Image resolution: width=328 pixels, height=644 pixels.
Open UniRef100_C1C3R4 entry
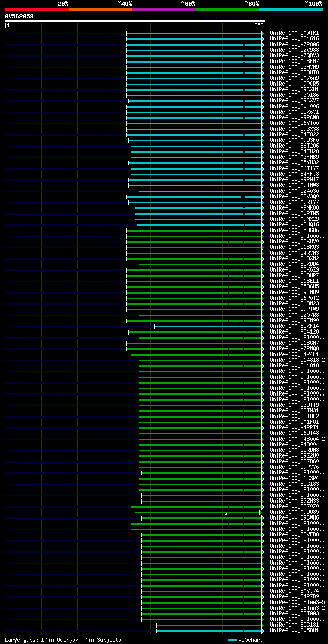294,478
